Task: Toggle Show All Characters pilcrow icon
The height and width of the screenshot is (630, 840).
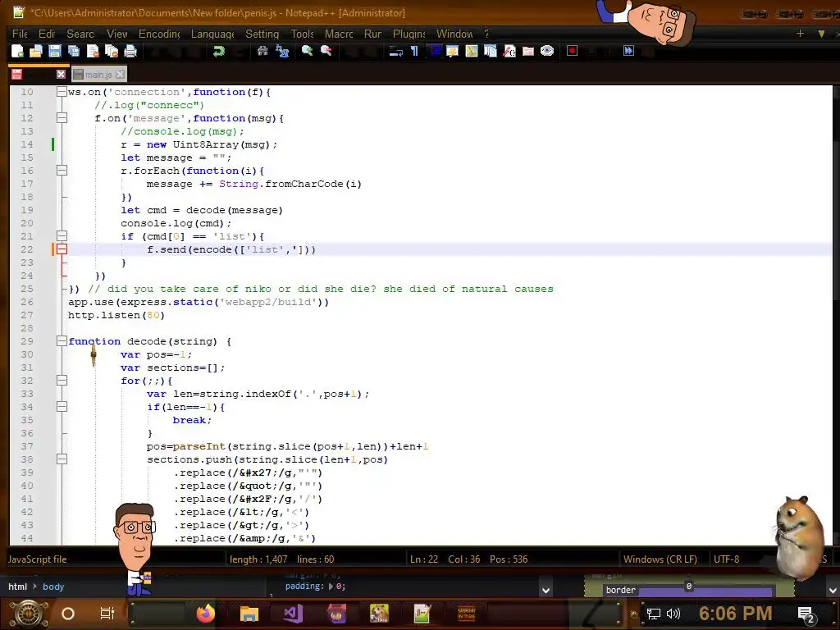Action: (414, 51)
